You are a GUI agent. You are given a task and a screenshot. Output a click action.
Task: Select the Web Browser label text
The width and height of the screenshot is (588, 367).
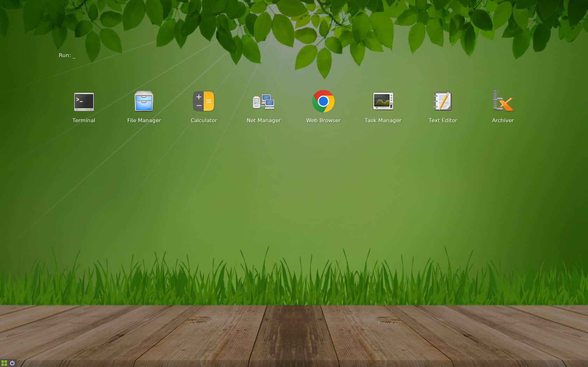point(323,120)
